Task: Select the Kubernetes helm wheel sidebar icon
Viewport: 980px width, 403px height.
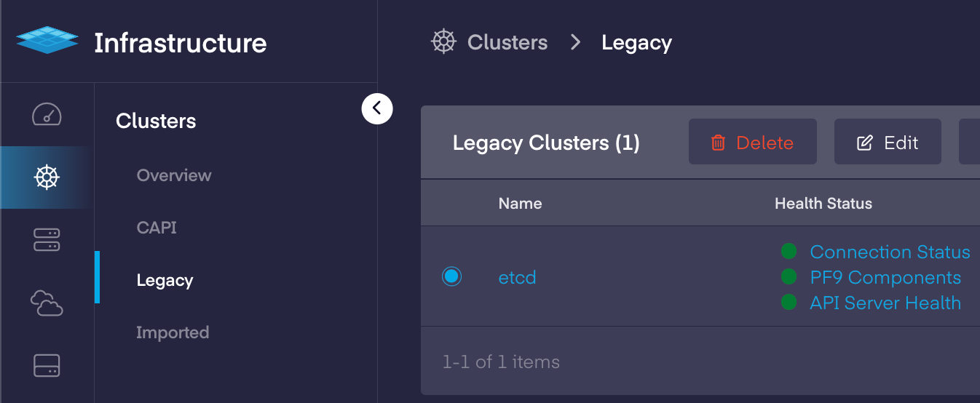Action: 47,177
